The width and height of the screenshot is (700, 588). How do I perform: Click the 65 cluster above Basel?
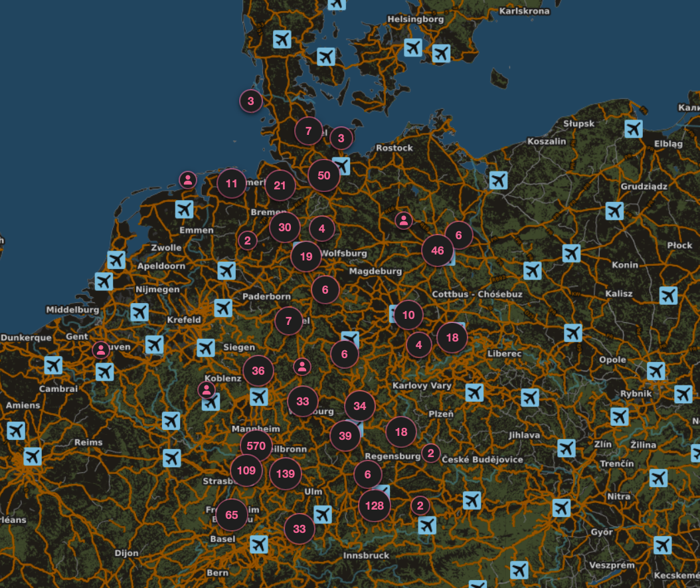tap(232, 515)
